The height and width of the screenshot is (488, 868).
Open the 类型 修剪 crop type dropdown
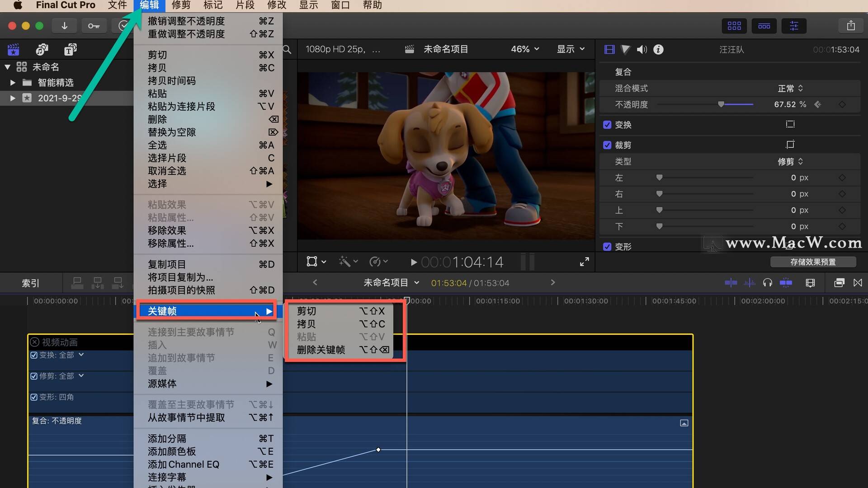point(790,161)
